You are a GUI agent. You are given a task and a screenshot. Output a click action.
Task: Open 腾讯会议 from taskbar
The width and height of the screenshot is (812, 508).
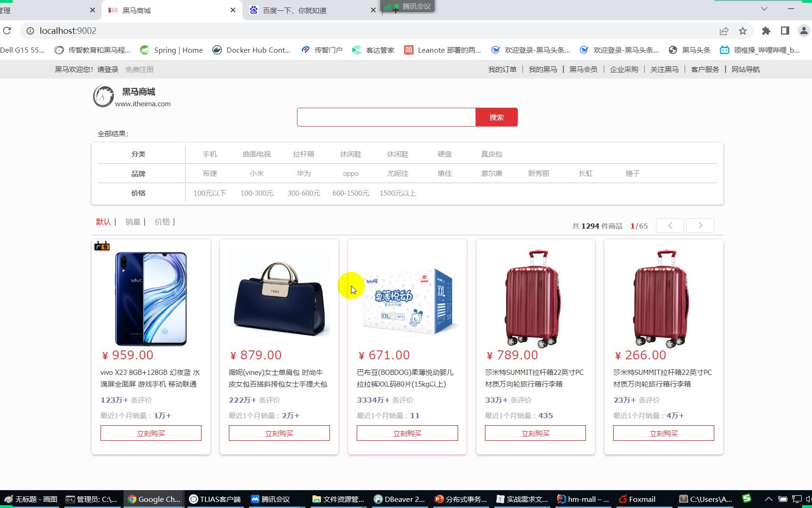tap(271, 499)
